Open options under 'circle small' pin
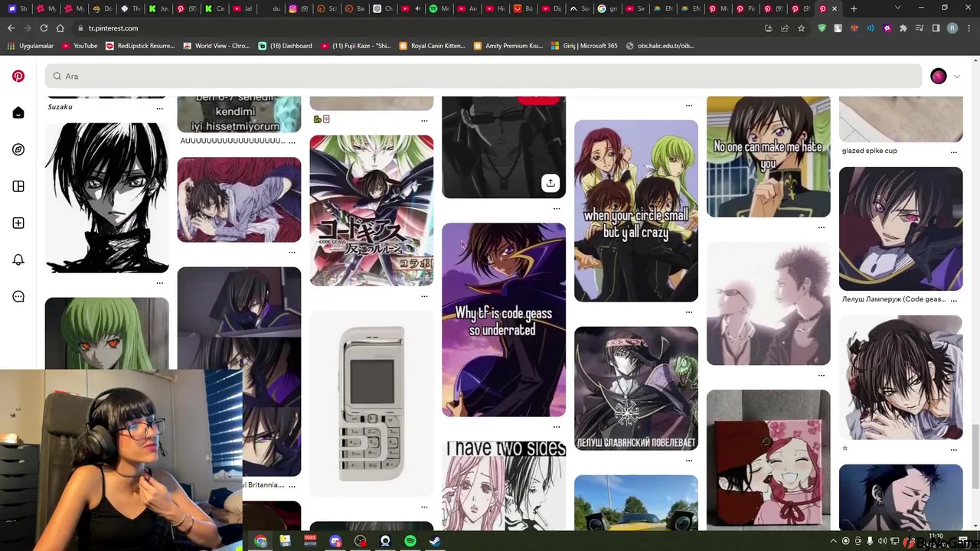This screenshot has width=980, height=551. 689,311
